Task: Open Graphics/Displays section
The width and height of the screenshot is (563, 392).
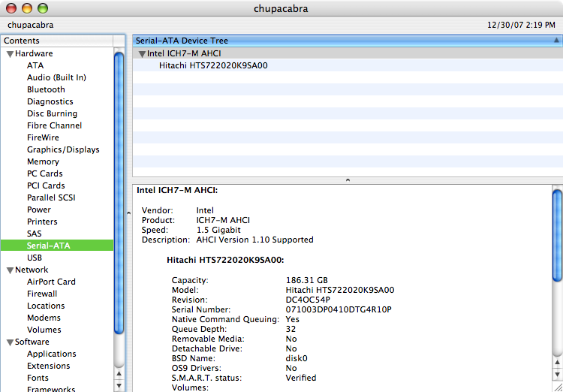Action: click(63, 149)
